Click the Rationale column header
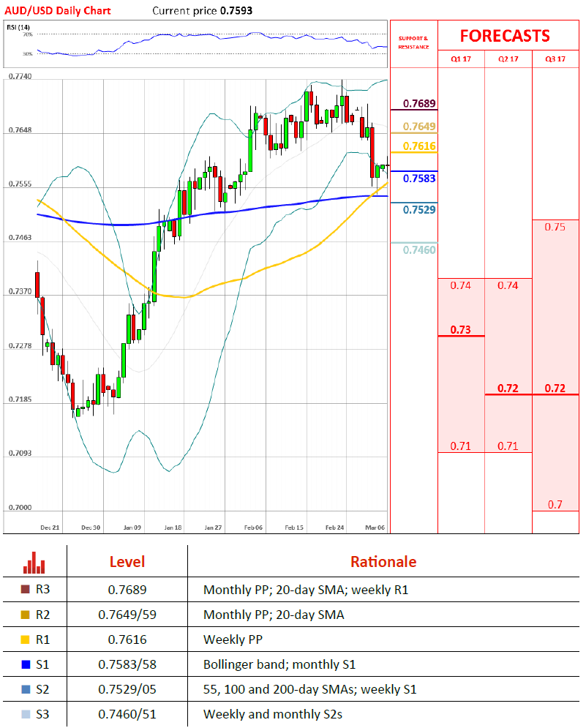The height and width of the screenshot is (728, 586). coord(383,562)
